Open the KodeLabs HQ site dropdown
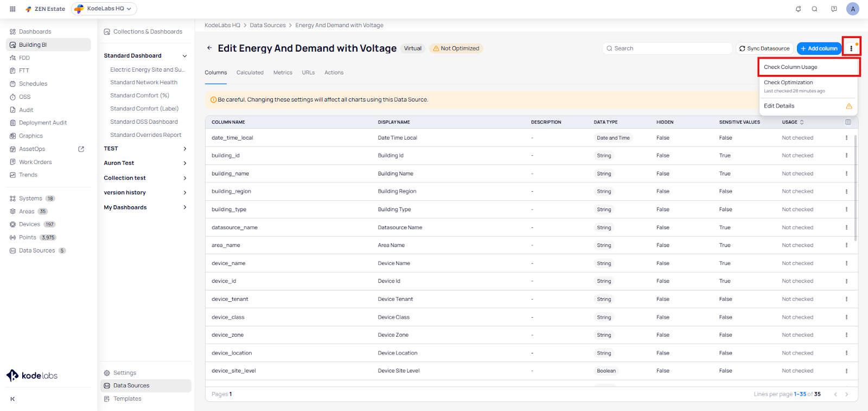 [104, 9]
